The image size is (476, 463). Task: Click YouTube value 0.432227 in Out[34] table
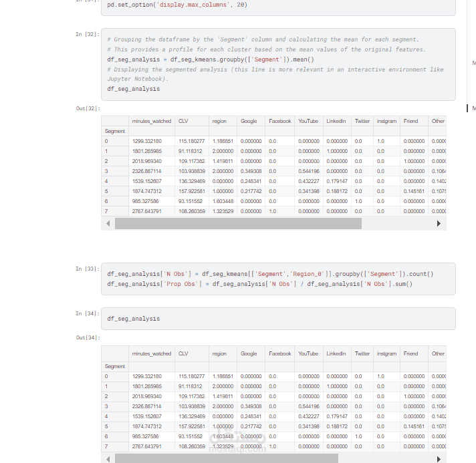(309, 416)
